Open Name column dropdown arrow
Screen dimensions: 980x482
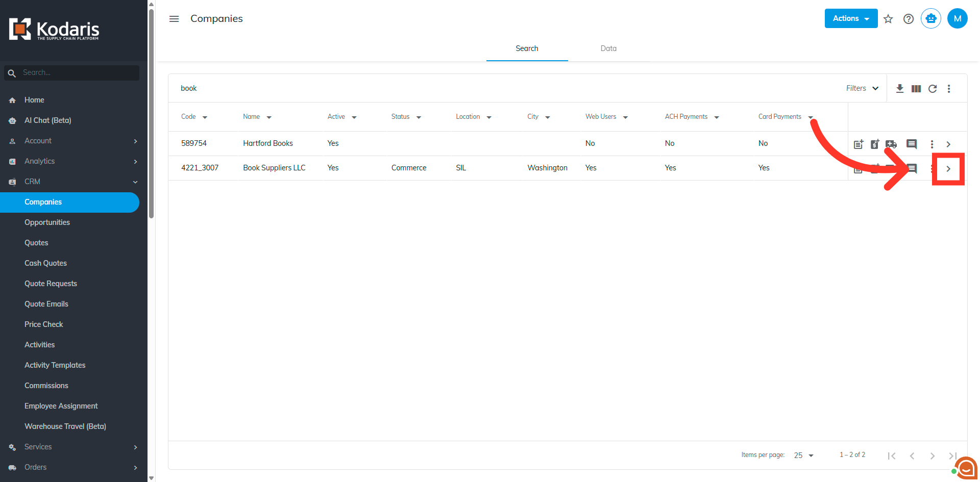(269, 117)
